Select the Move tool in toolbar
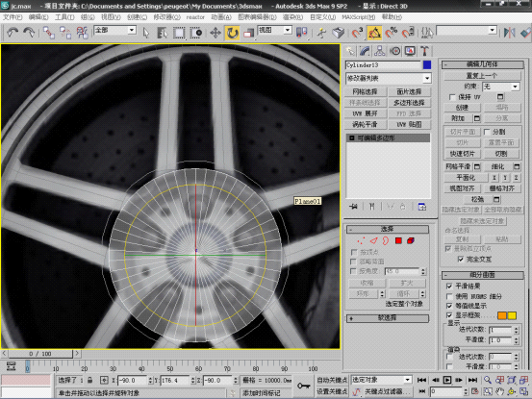Image resolution: width=532 pixels, height=399 pixels. [x=215, y=33]
